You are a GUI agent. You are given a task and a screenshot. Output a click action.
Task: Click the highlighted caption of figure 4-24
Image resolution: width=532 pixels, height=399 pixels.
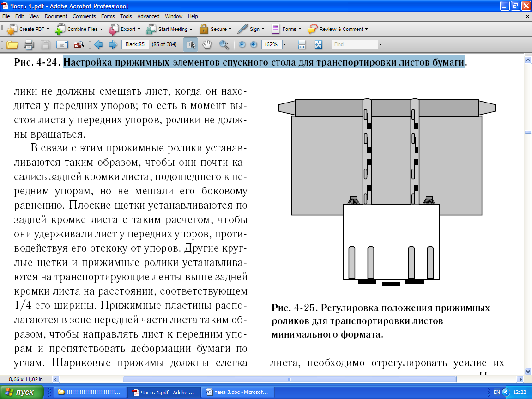264,62
